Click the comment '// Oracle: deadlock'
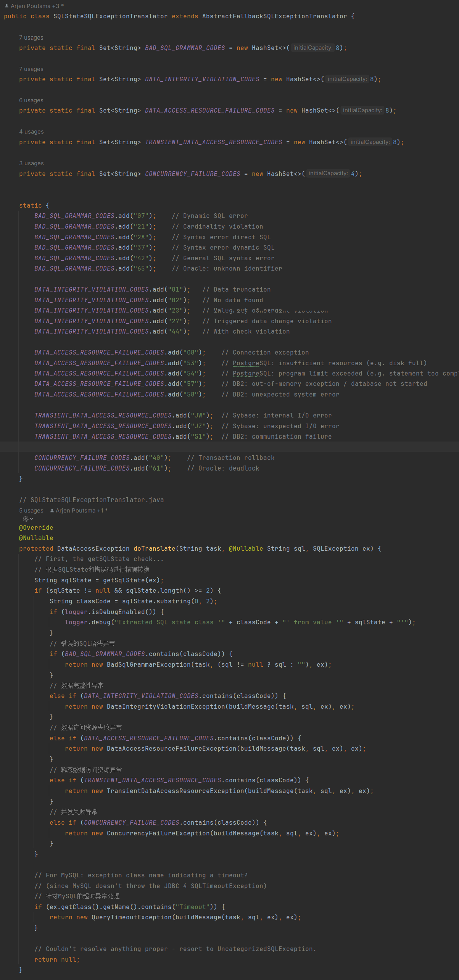The width and height of the screenshot is (459, 980). point(223,468)
